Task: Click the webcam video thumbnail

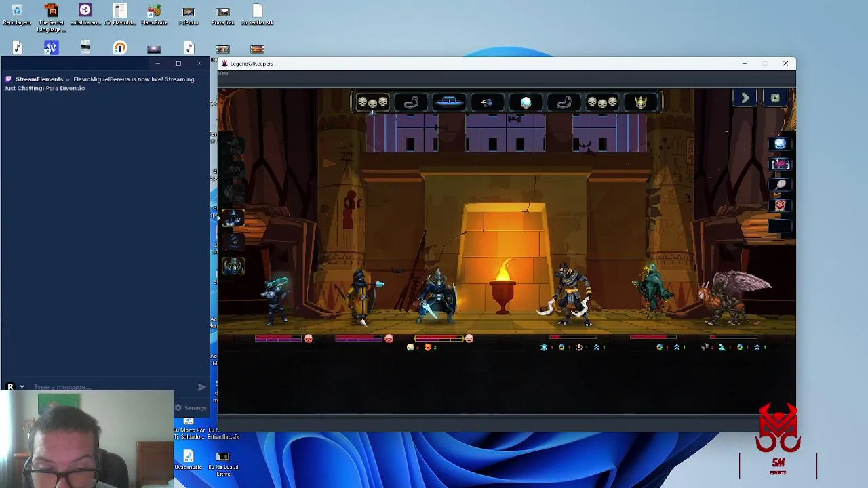Action: 87,439
